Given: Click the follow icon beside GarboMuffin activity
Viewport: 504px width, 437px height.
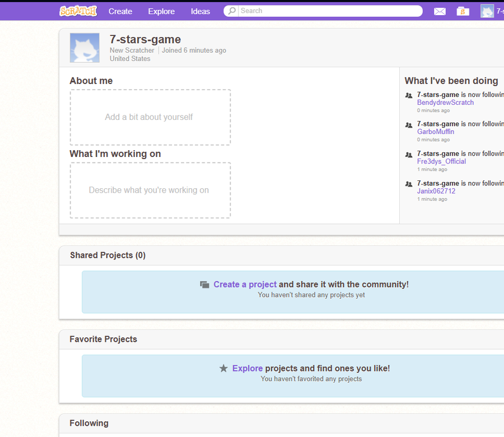Looking at the screenshot, I should click(x=409, y=125).
